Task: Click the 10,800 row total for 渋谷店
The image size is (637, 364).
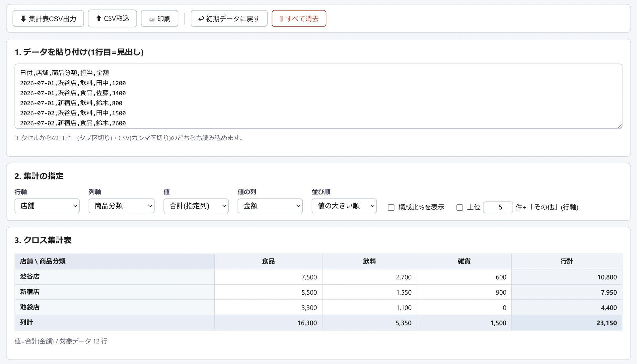Action: click(567, 277)
